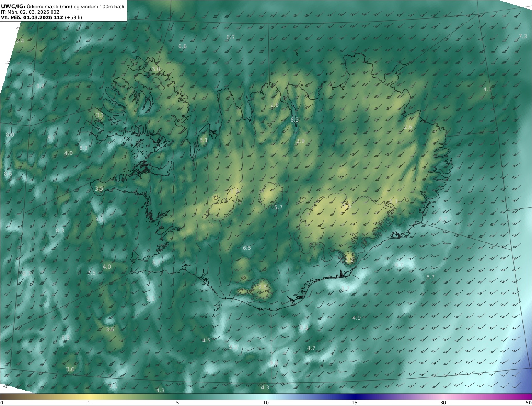Click the map value 8.1

tap(52, 138)
